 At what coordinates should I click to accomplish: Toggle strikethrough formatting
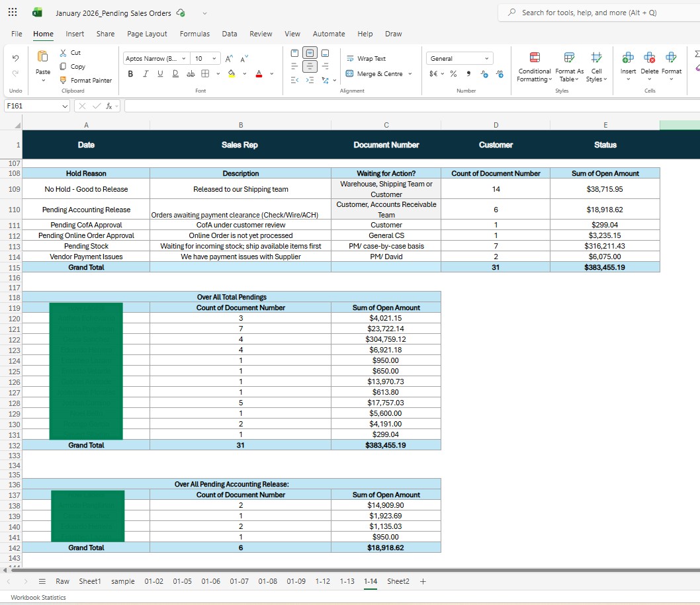(191, 73)
